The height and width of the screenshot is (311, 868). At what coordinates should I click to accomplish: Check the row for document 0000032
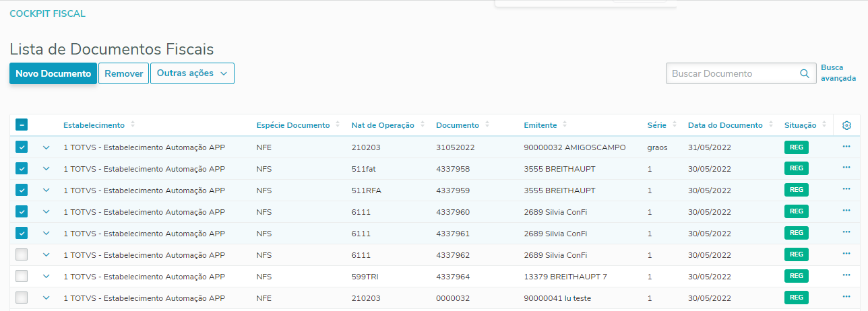pyautogui.click(x=22, y=298)
